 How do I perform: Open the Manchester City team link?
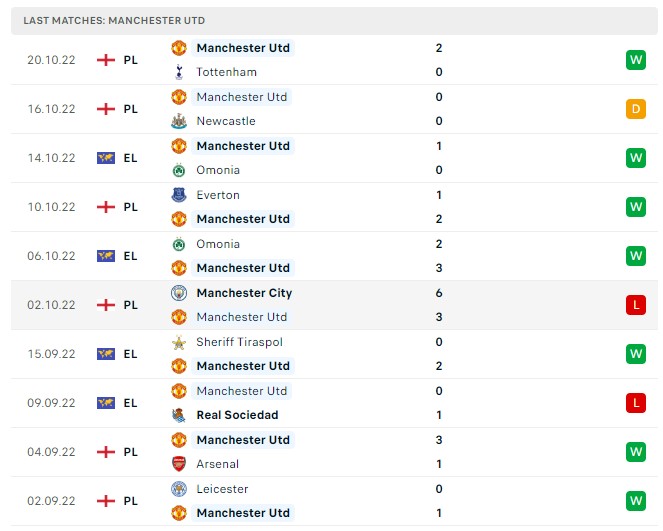244,293
